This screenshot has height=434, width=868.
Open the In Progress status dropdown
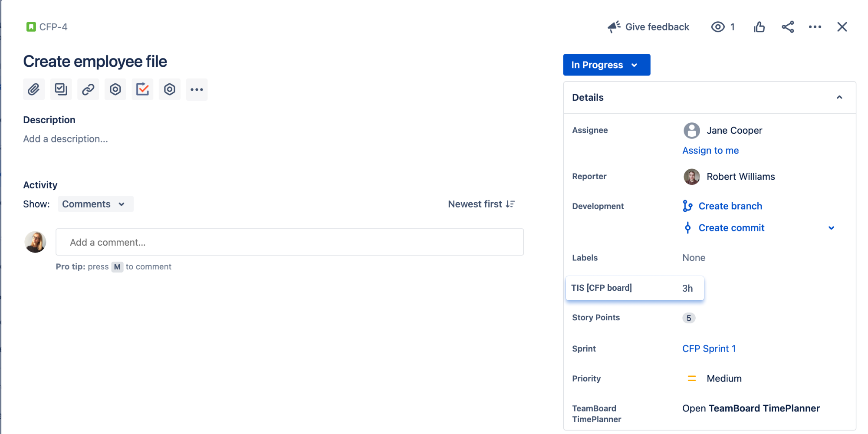606,65
